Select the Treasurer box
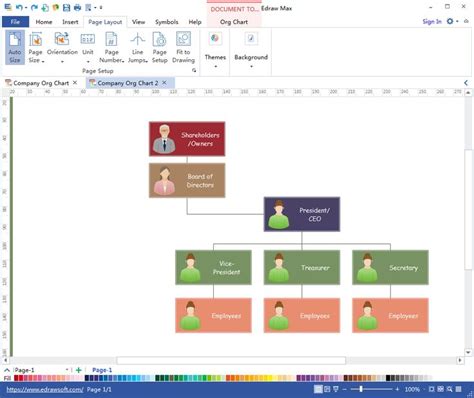Viewport: 474px width, 398px height. [302, 267]
